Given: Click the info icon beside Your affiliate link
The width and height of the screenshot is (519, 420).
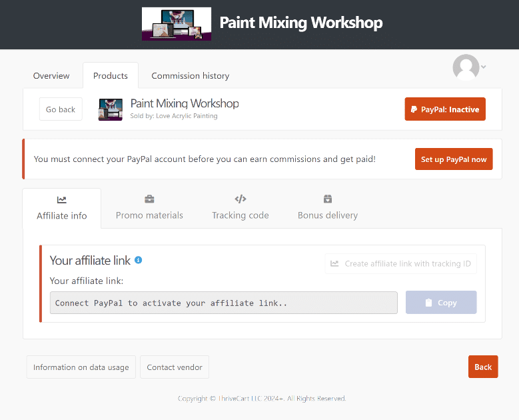Looking at the screenshot, I should (139, 260).
